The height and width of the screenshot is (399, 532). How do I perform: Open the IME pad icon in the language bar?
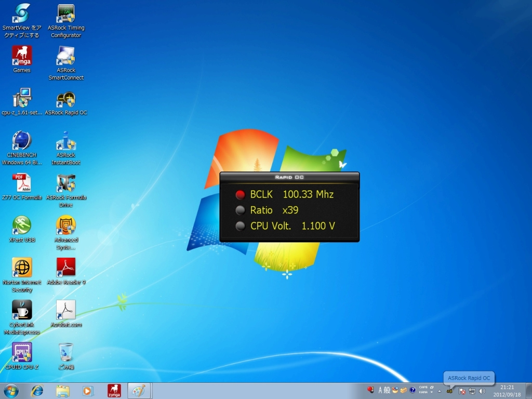tap(395, 390)
